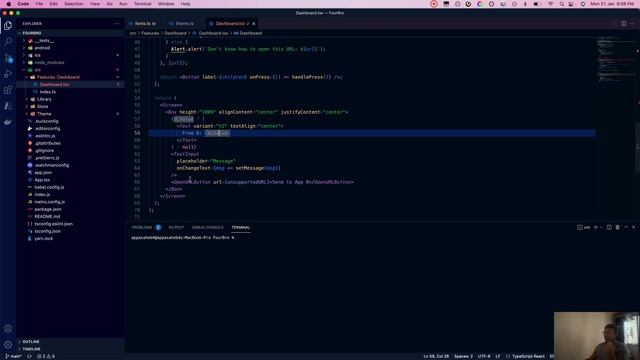This screenshot has width=640, height=360.
Task: Switch to the theme.ts editor tab
Action: tap(184, 24)
